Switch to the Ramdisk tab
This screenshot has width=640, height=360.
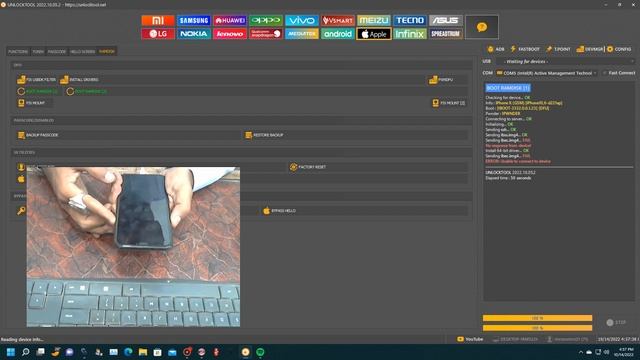point(107,52)
